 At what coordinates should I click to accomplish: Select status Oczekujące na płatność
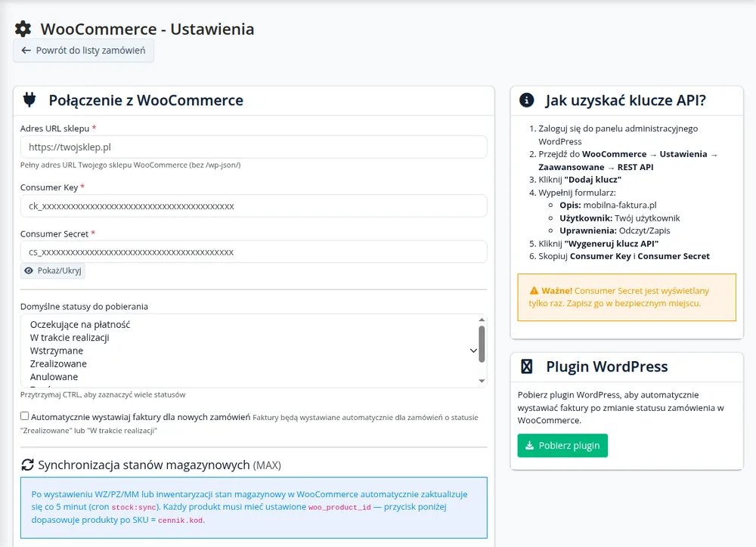[x=80, y=324]
